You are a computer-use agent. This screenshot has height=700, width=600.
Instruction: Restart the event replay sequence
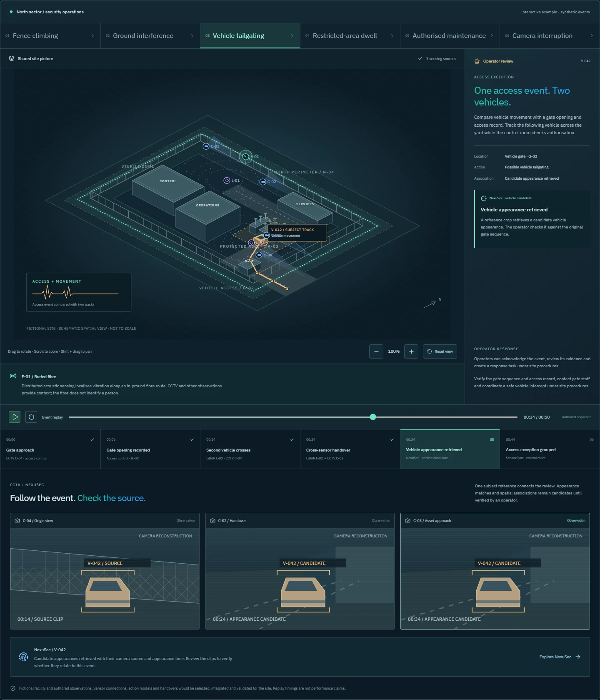31,417
